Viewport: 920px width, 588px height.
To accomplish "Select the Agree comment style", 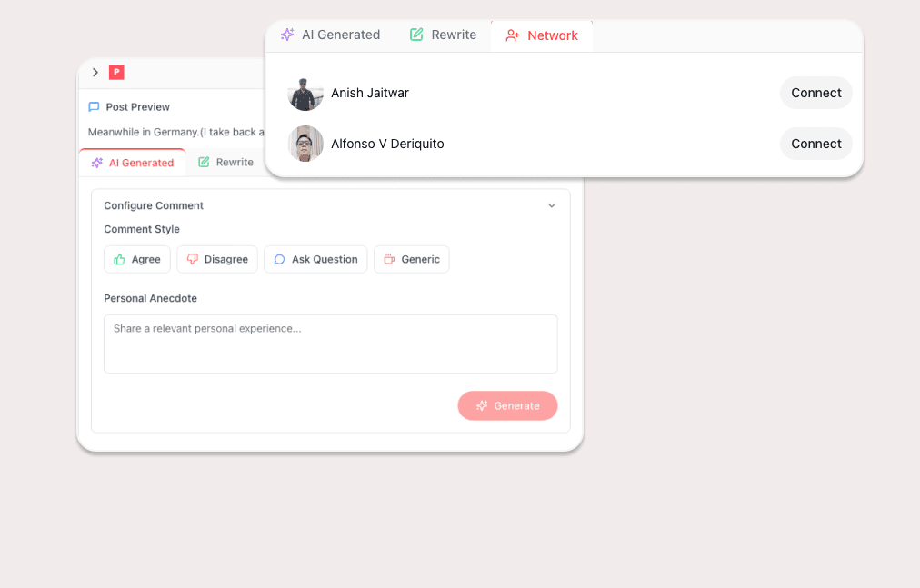I will (x=137, y=259).
